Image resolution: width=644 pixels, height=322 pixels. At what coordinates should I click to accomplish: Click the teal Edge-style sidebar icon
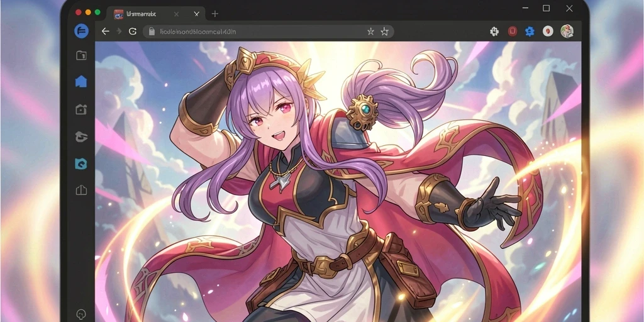pos(81,164)
